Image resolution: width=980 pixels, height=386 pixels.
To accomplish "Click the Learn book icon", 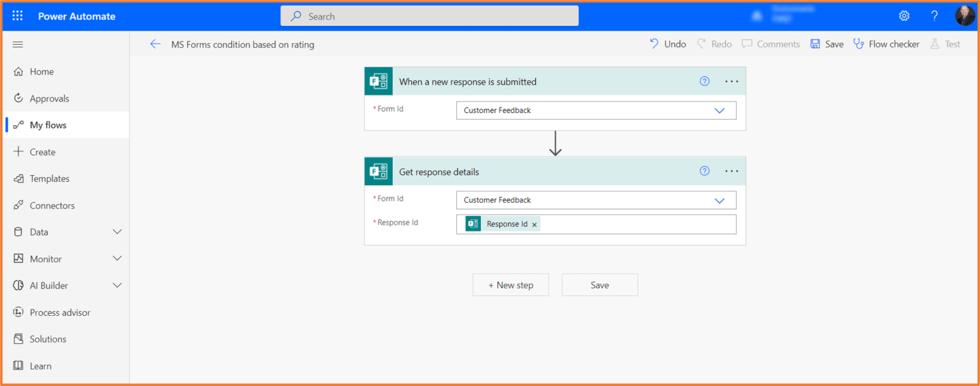I will [x=18, y=366].
